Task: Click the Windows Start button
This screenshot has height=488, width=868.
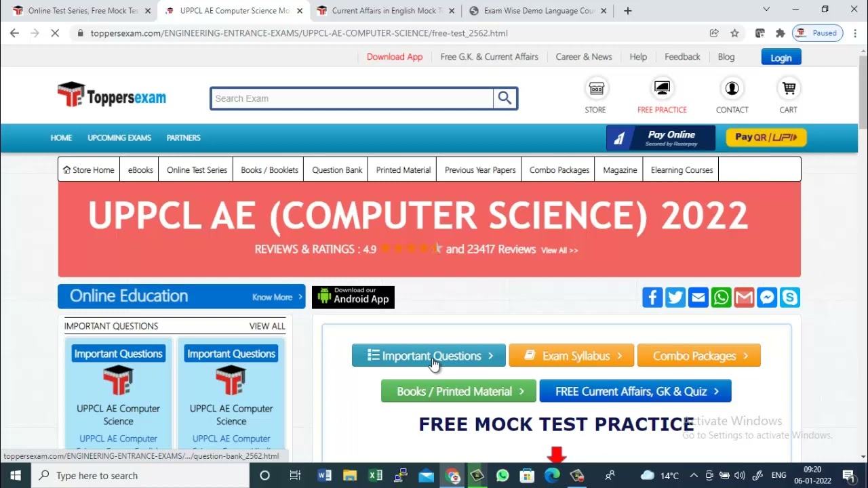Action: pyautogui.click(x=16, y=476)
